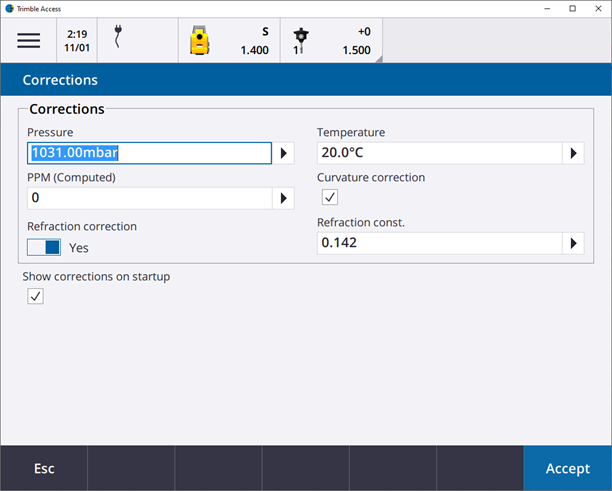The height and width of the screenshot is (491, 612).
Task: Expand the Pressure field arrow options
Action: [x=284, y=153]
